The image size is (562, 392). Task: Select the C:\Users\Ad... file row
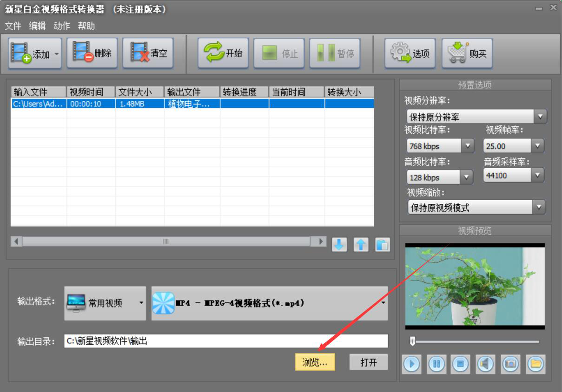[192, 104]
